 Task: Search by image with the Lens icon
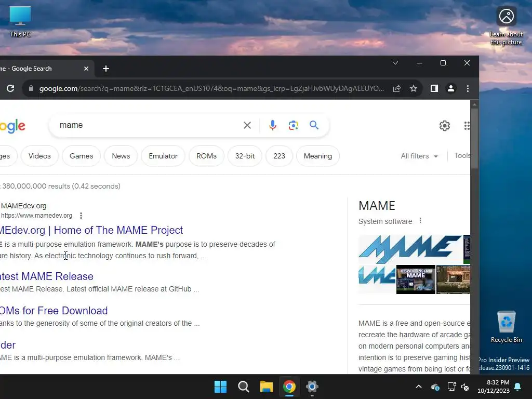click(293, 125)
